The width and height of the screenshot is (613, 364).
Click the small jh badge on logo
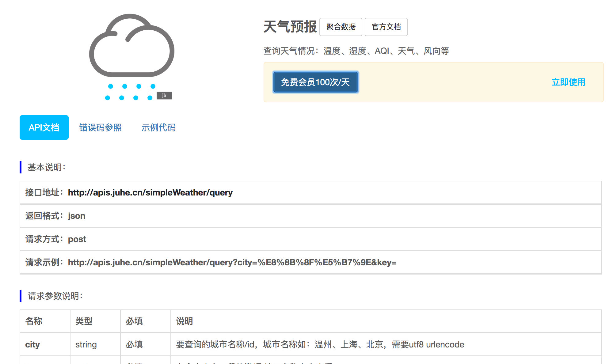(164, 96)
